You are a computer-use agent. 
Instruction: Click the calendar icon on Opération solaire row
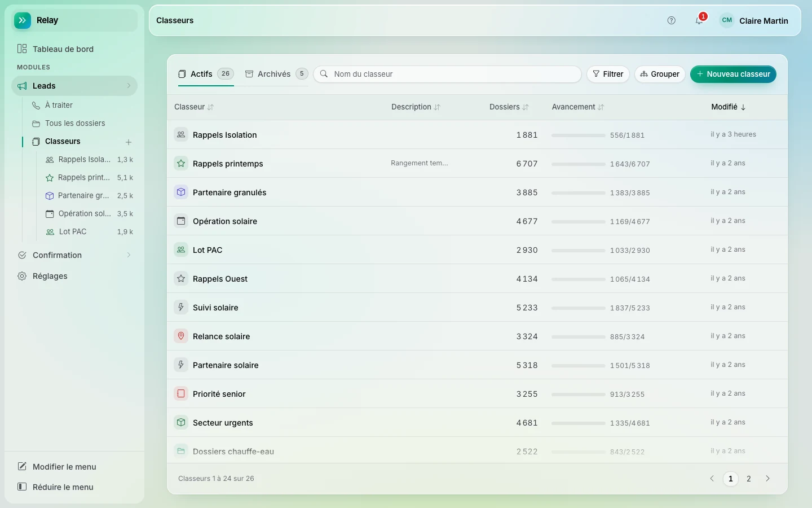(x=181, y=221)
